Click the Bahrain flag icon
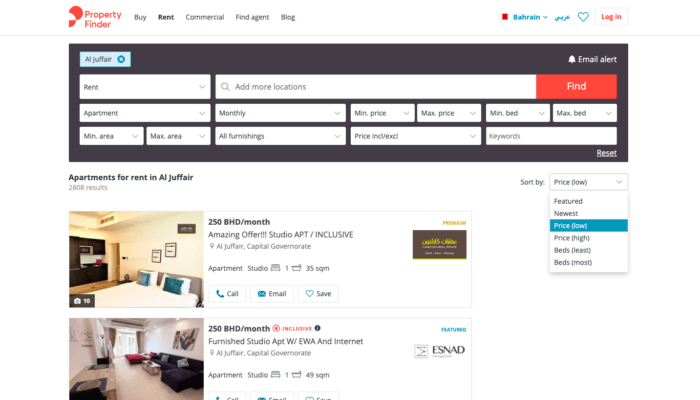This screenshot has height=400, width=700. coord(504,17)
